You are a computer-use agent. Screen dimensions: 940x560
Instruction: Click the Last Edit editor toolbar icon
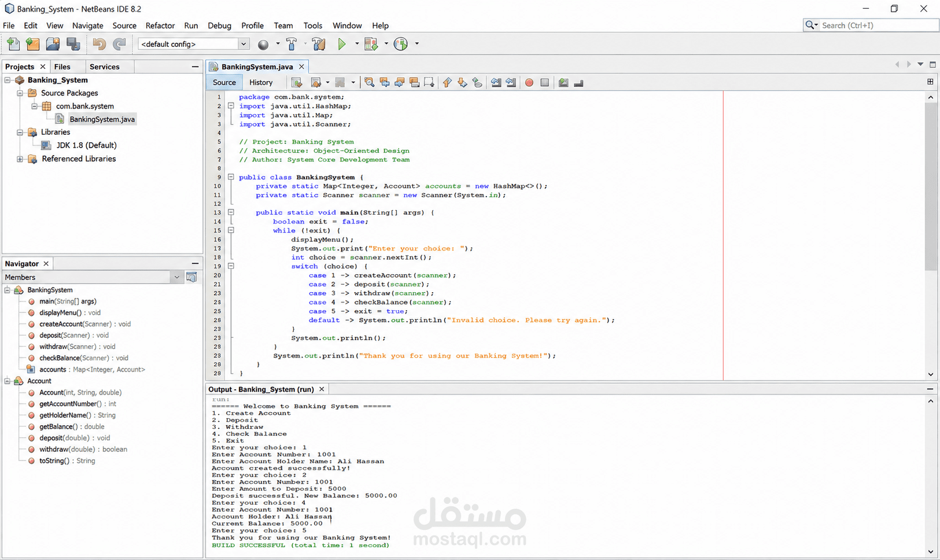pyautogui.click(x=297, y=83)
